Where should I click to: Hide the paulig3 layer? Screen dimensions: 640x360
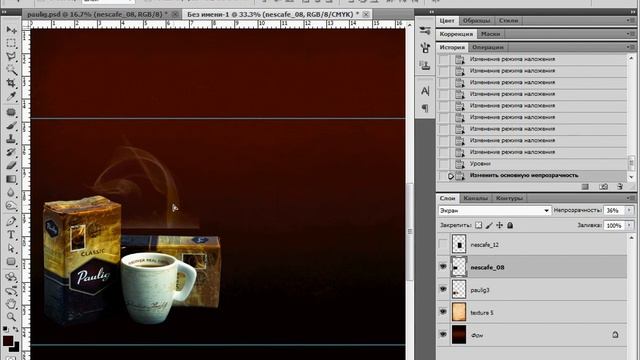coord(443,289)
